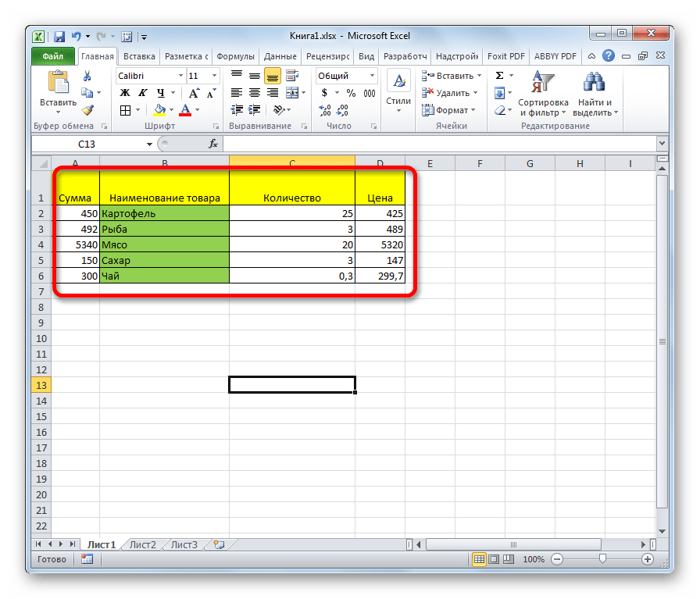Switch to the Лист2 sheet tab

pyautogui.click(x=143, y=545)
